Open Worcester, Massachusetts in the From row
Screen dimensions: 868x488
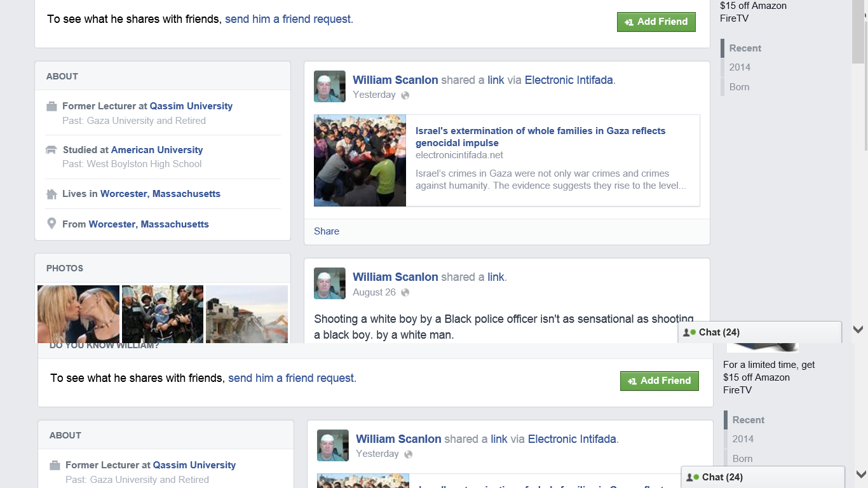(x=149, y=224)
